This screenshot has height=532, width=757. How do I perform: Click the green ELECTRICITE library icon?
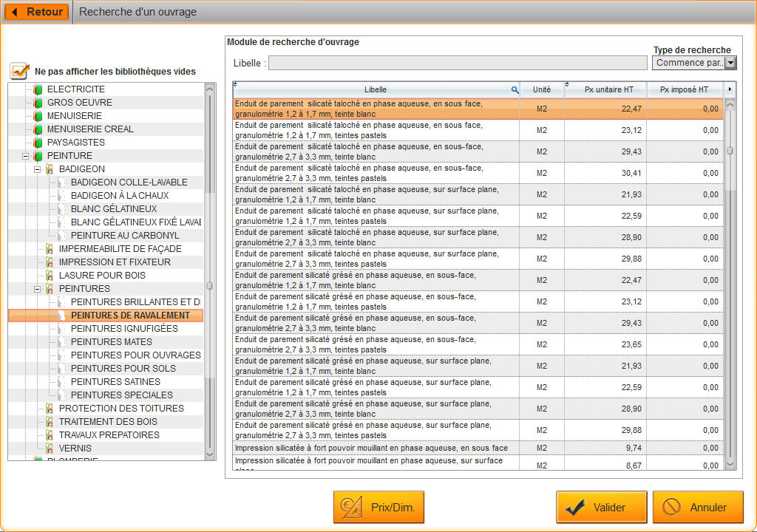click(x=38, y=89)
